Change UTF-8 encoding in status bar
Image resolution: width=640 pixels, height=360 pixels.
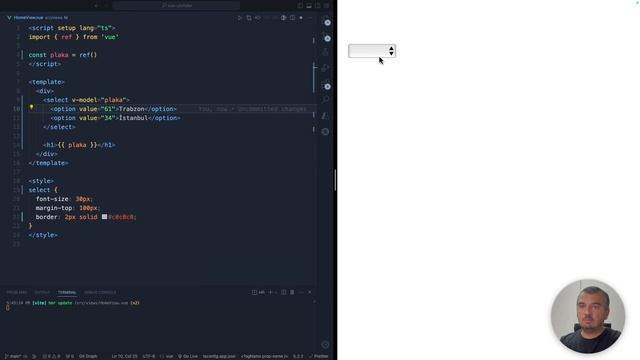[x=148, y=356]
